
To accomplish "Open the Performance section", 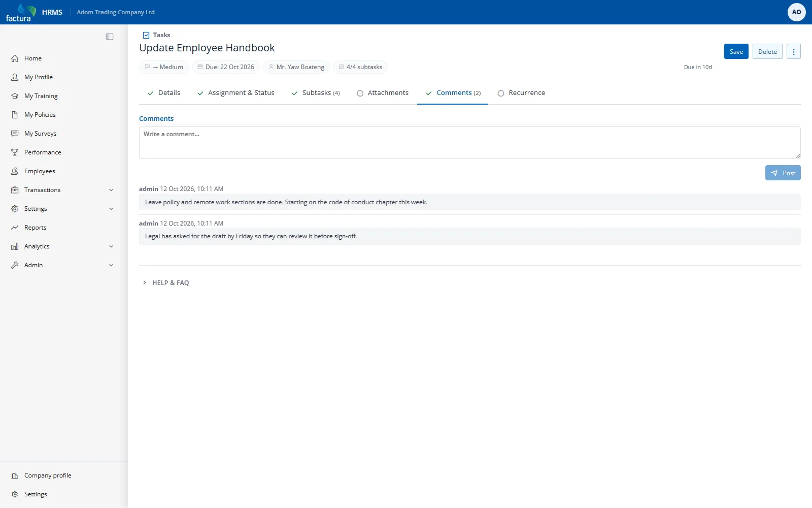I will pyautogui.click(x=43, y=152).
